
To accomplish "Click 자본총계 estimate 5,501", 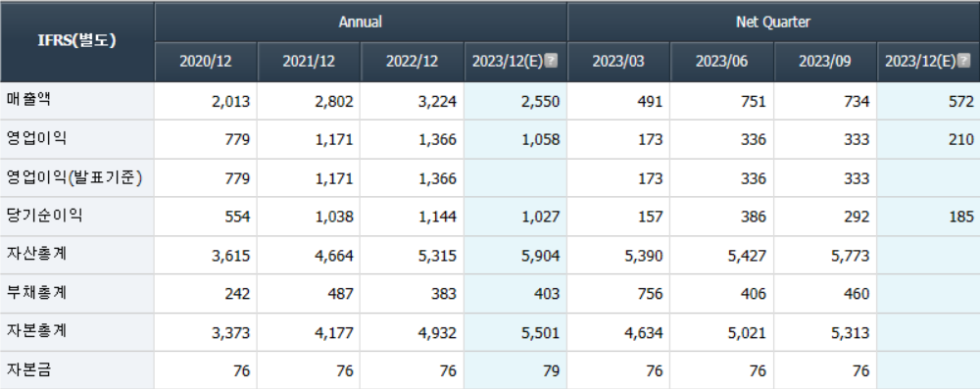I will pos(541,333).
